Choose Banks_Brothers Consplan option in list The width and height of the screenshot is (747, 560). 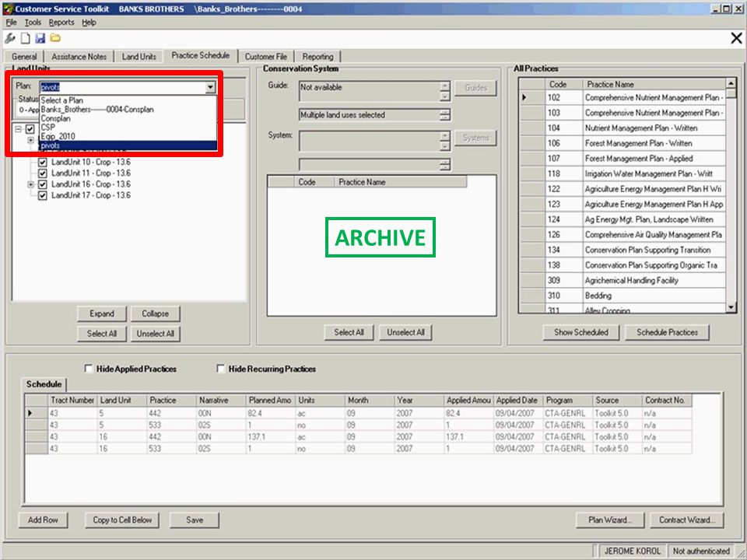128,110
